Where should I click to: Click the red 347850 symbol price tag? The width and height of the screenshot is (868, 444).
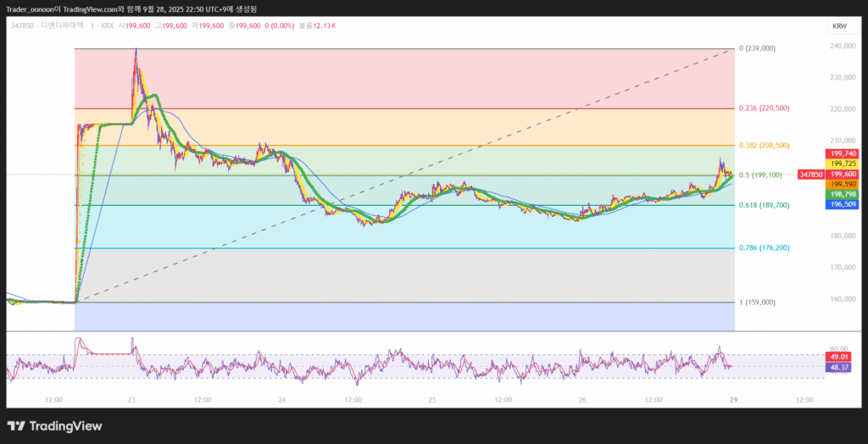pos(810,175)
